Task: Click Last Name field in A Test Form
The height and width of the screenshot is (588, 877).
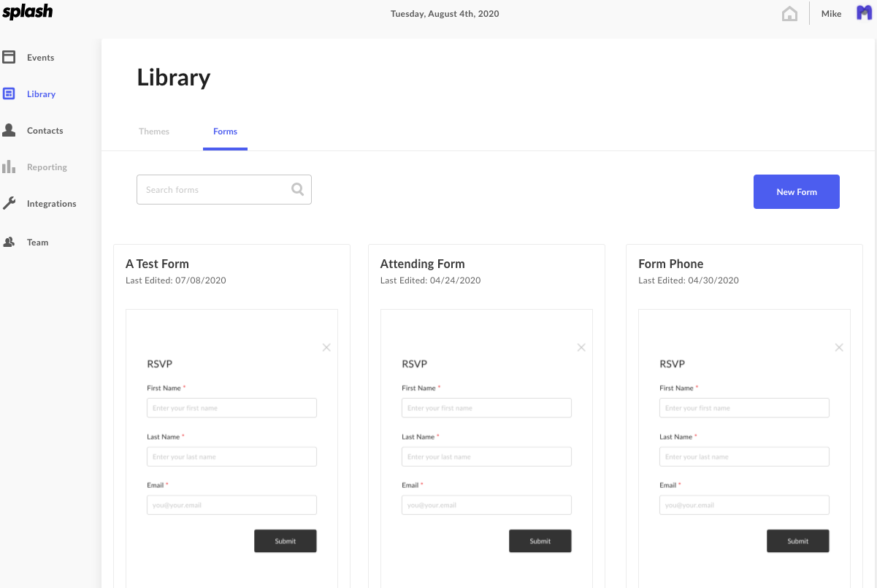Action: pos(231,457)
